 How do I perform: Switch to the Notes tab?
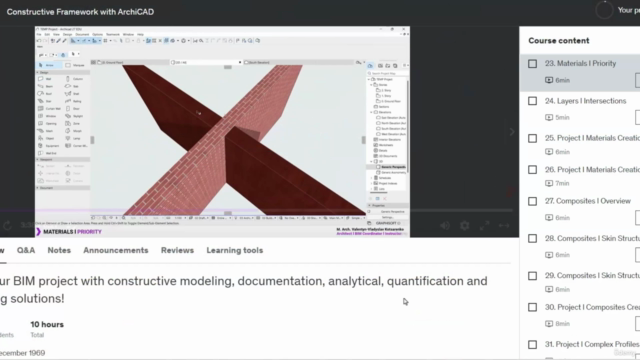point(59,250)
